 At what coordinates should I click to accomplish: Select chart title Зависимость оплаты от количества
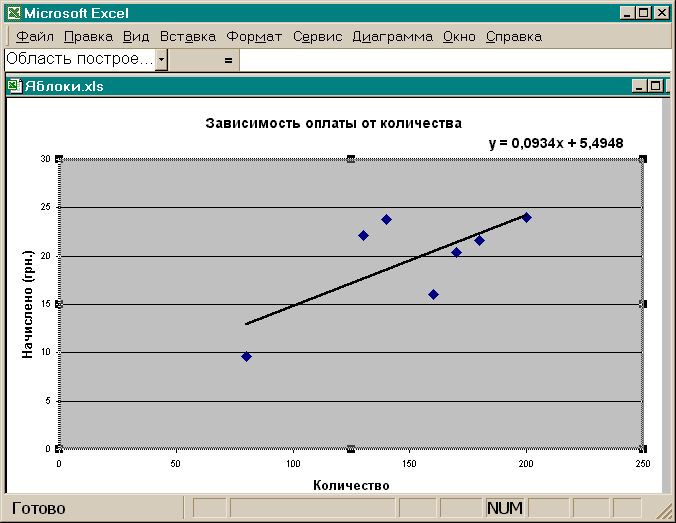(x=333, y=123)
